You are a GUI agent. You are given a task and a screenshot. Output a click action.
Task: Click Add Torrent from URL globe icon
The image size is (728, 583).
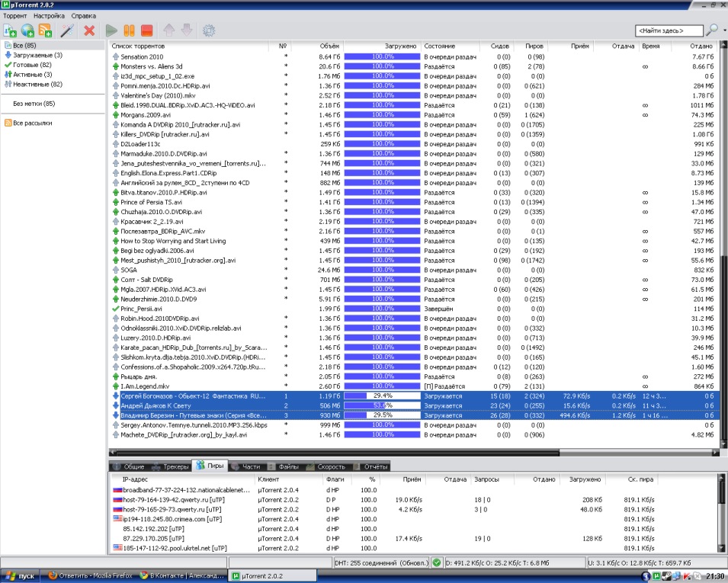[28, 30]
